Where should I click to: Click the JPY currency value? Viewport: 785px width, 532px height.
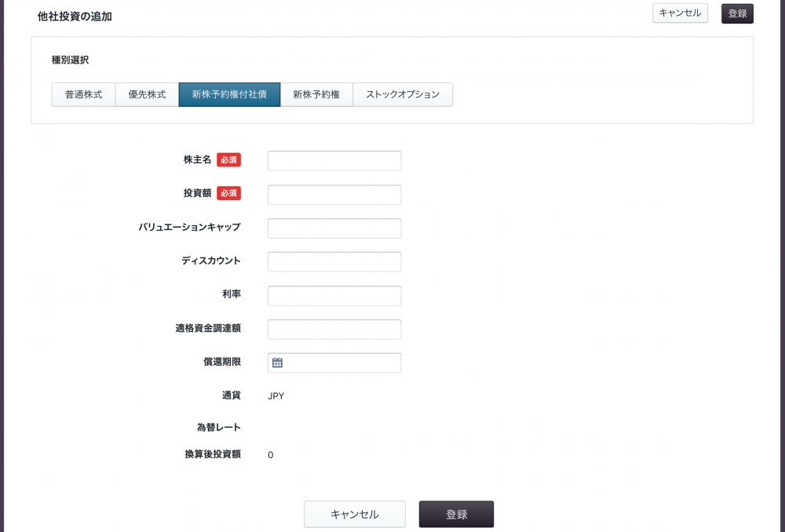pyautogui.click(x=276, y=396)
